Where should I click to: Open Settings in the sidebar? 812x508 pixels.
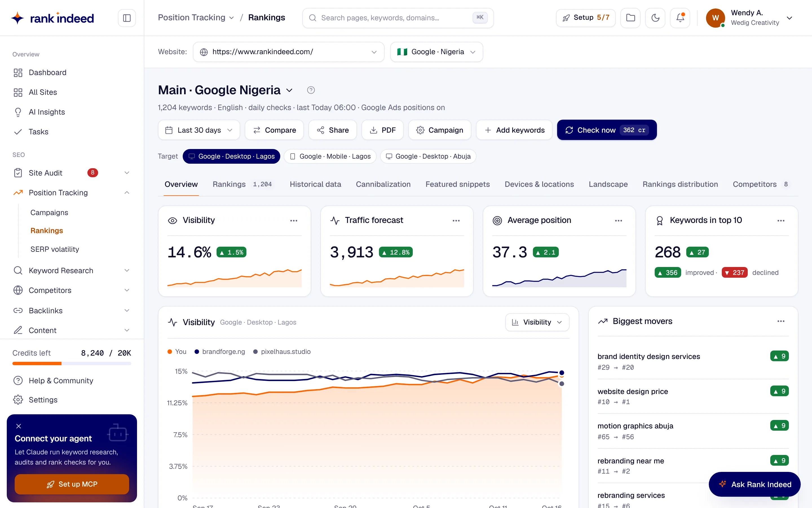(72, 400)
